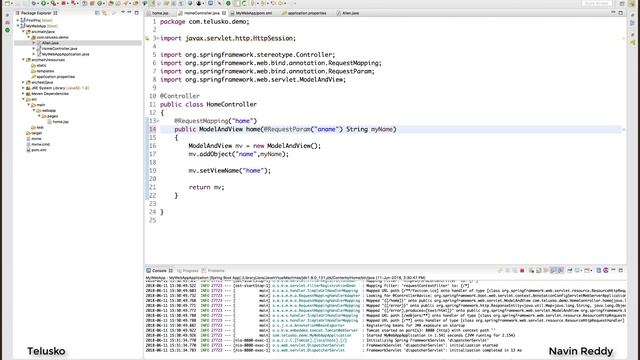Expand the Alien.java node
The height and width of the screenshot is (360, 640).
pyautogui.click(x=34, y=43)
